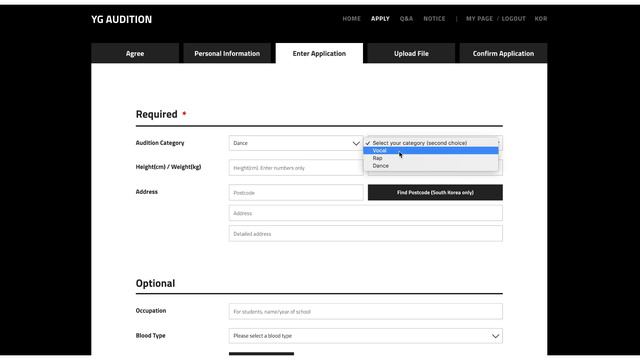Click the Occupation input field
The height and width of the screenshot is (360, 640).
[x=366, y=311]
